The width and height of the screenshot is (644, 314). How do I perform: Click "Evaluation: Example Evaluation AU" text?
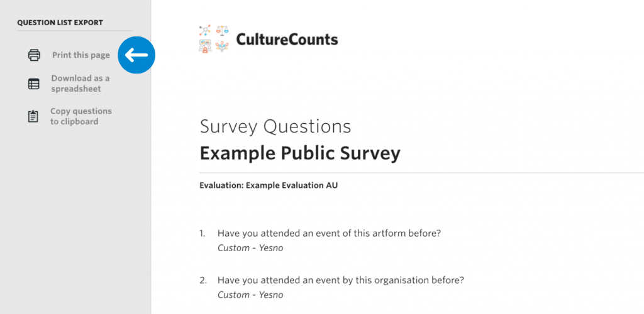pyautogui.click(x=269, y=185)
